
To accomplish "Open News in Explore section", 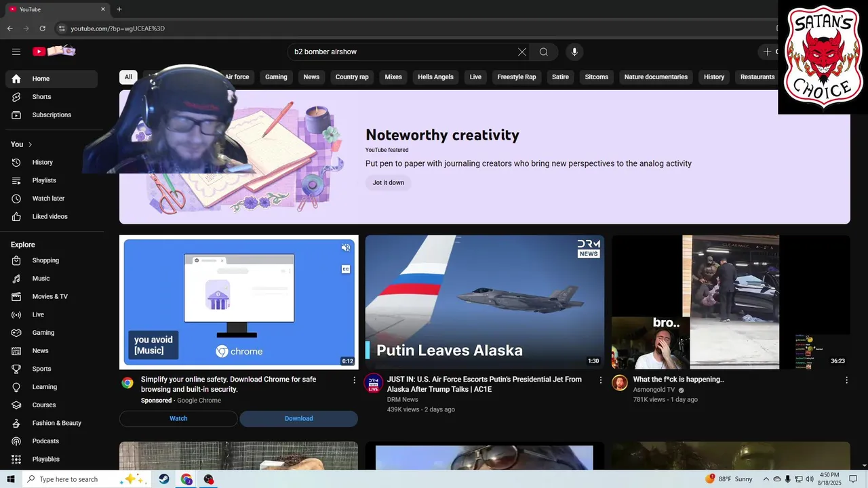I will 52,350.
